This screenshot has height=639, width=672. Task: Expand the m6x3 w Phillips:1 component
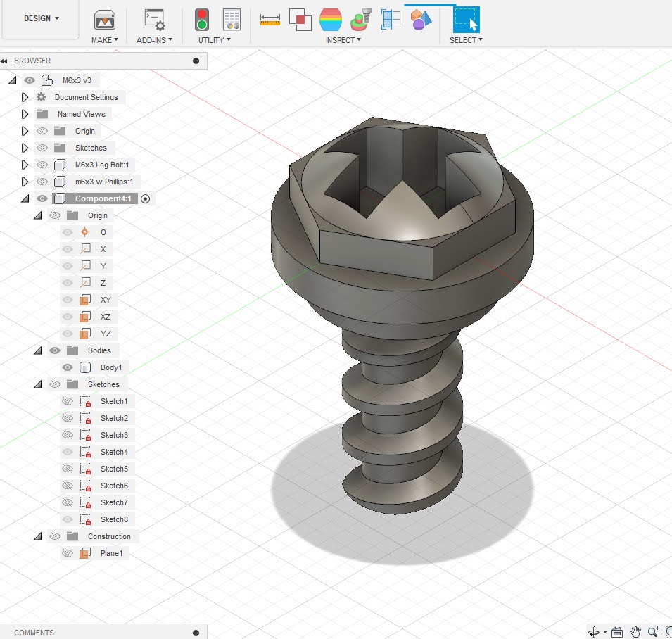pos(25,182)
